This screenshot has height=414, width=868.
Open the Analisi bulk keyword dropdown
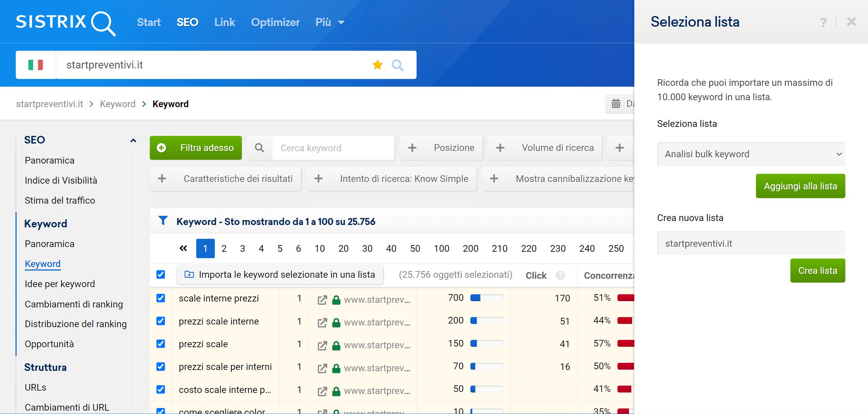751,154
